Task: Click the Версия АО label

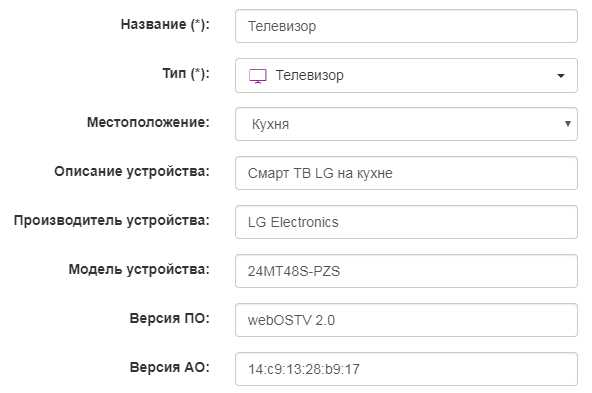Action: (170, 367)
